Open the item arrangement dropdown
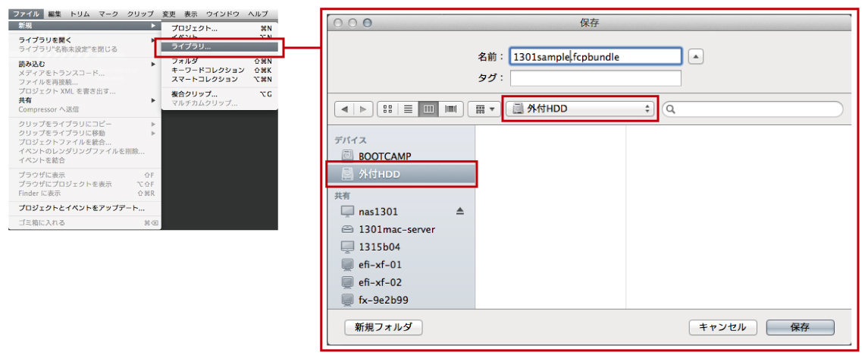The width and height of the screenshot is (868, 359). point(482,109)
